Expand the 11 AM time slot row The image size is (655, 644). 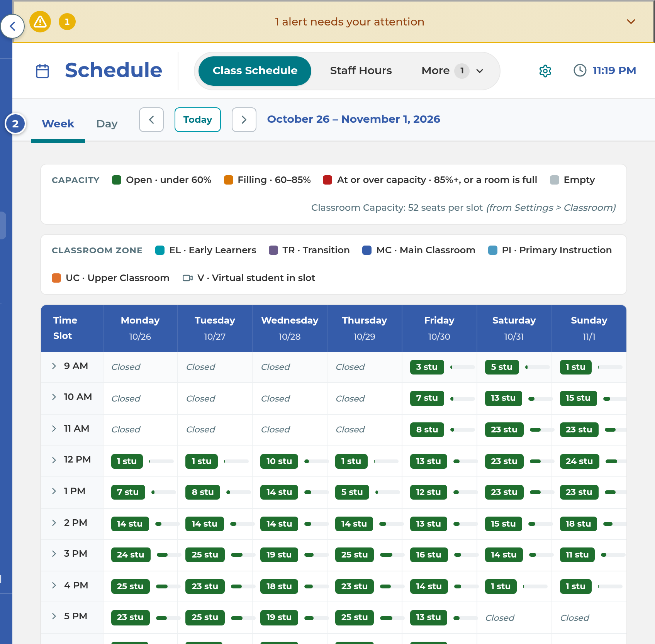pos(54,429)
